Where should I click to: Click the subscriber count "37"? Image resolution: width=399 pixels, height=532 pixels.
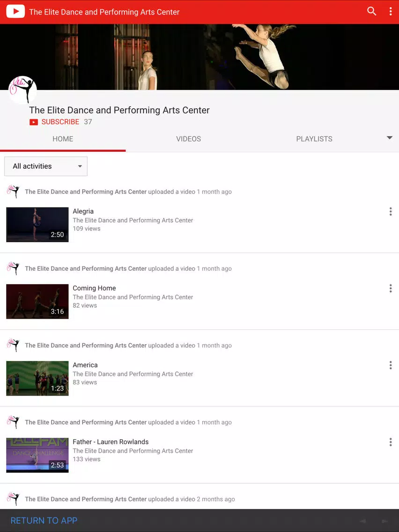[x=88, y=122]
